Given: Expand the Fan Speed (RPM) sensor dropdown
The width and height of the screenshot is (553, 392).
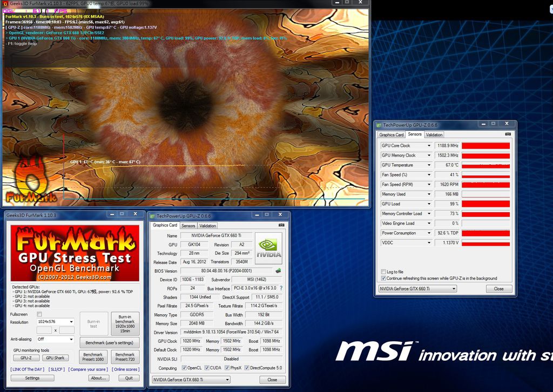Looking at the screenshot, I should click(x=429, y=184).
